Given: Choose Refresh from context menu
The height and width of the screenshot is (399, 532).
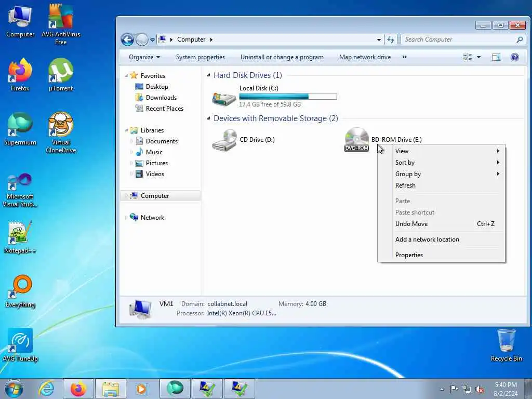Looking at the screenshot, I should tap(441, 185).
